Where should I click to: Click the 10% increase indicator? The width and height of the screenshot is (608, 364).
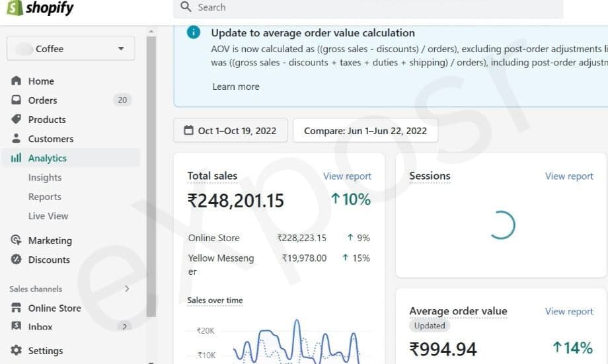(351, 200)
